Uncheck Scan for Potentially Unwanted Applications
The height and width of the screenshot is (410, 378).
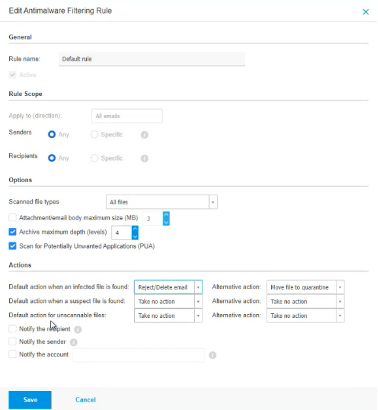click(12, 246)
